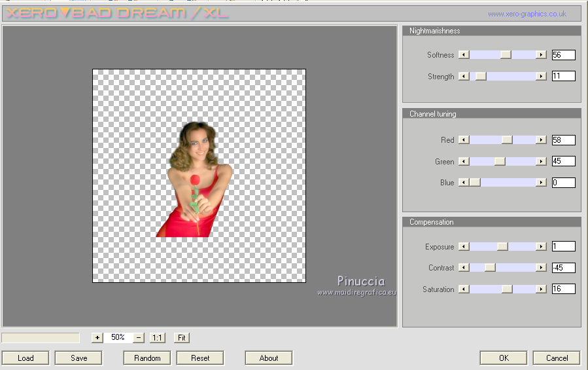
Task: Click the Contrast value field -45
Action: [563, 267]
